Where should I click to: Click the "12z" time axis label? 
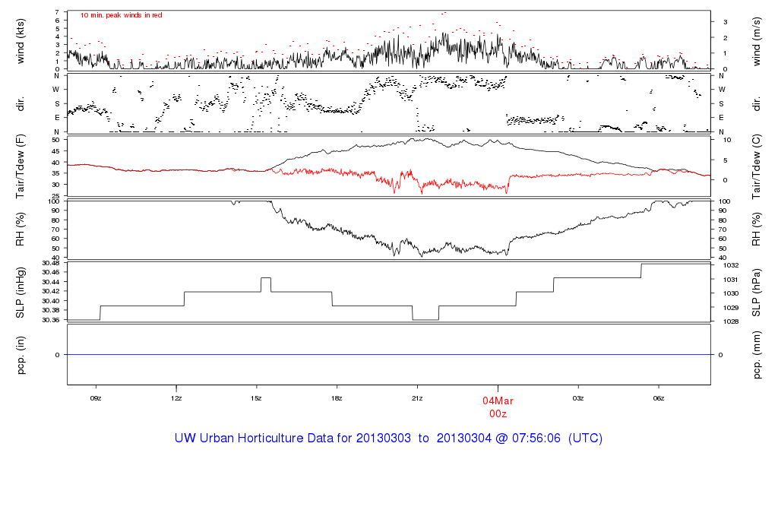176,398
